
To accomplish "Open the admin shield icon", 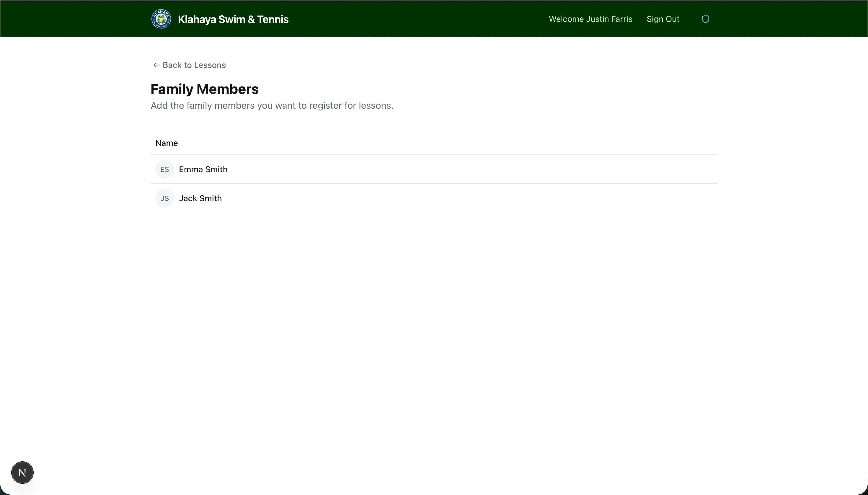I will [x=705, y=19].
